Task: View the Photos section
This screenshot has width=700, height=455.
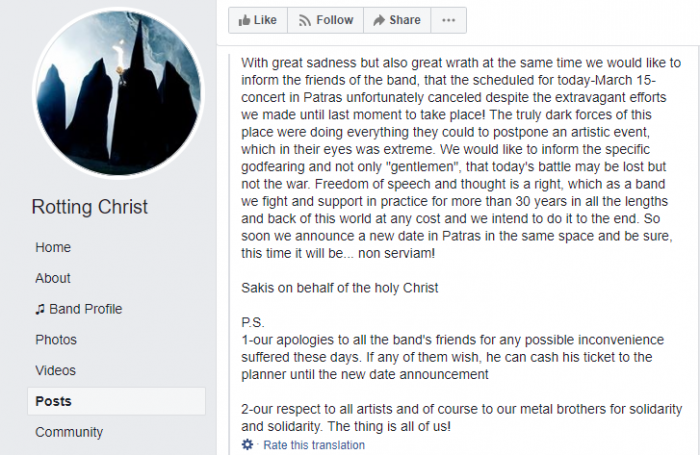Action: (x=56, y=340)
